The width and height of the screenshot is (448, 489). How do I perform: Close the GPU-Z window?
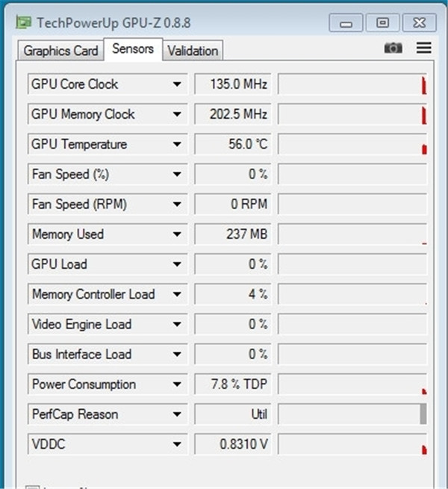point(420,22)
